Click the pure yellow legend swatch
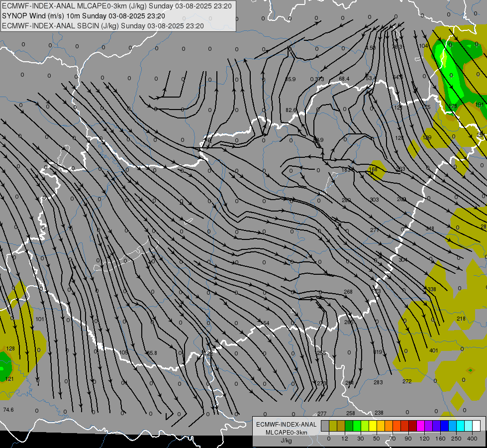Viewport: 487px width, 448px height. click(x=373, y=426)
